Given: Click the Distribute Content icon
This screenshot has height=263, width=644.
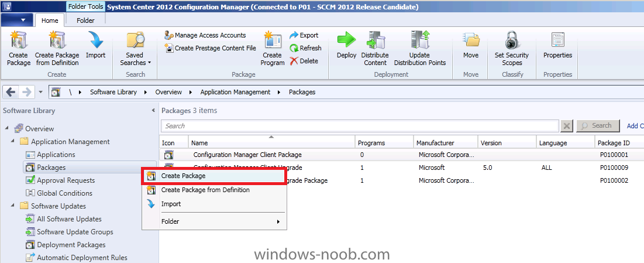Looking at the screenshot, I should [376, 40].
